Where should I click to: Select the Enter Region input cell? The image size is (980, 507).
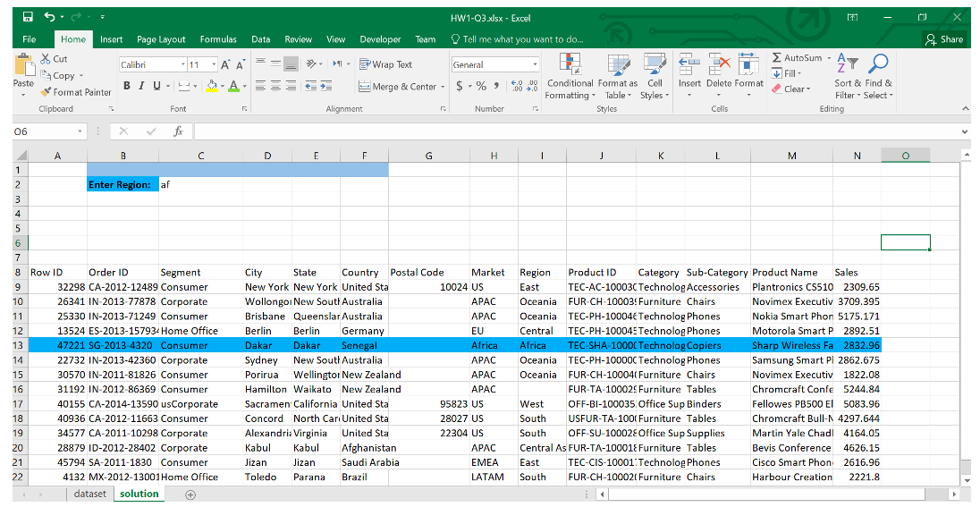point(200,184)
